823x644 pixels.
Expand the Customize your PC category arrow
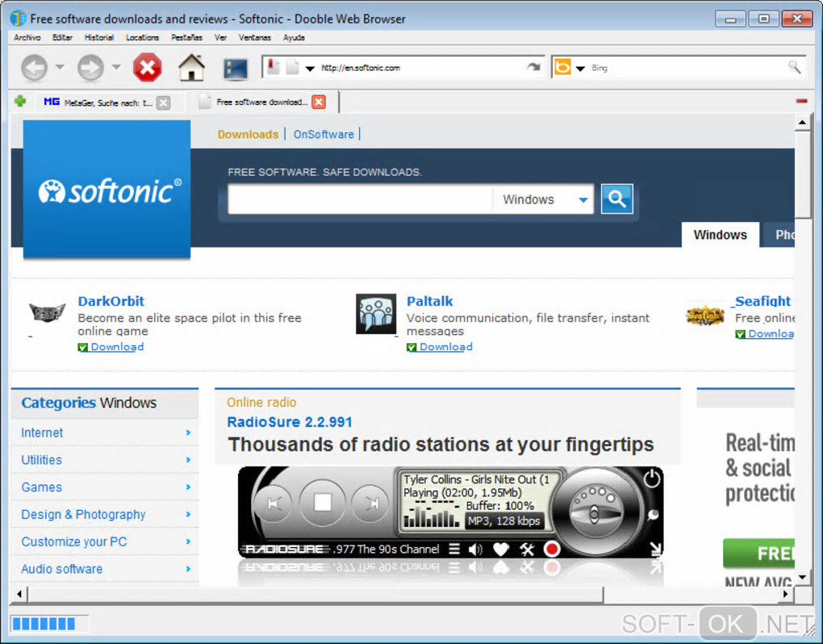pos(189,542)
